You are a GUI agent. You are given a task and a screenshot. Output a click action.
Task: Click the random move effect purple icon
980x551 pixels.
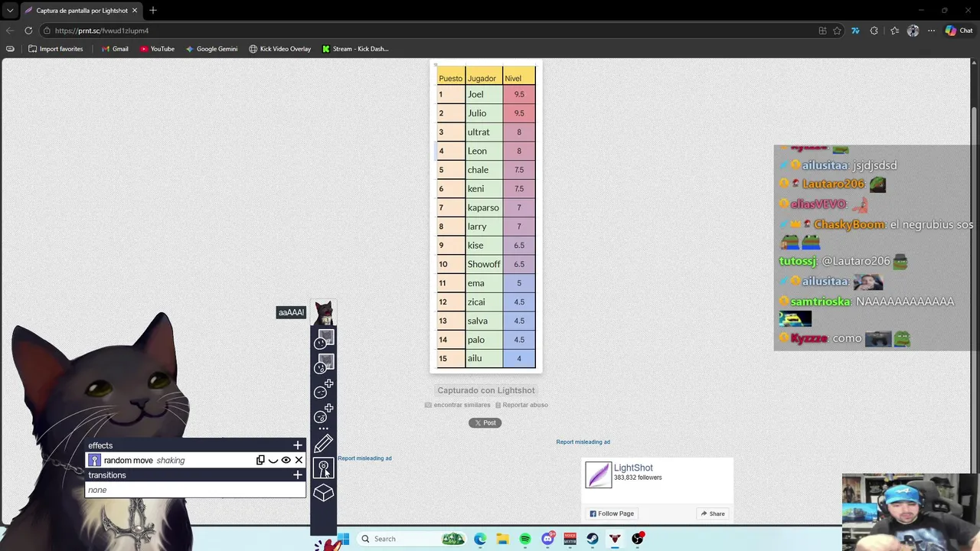pyautogui.click(x=94, y=460)
